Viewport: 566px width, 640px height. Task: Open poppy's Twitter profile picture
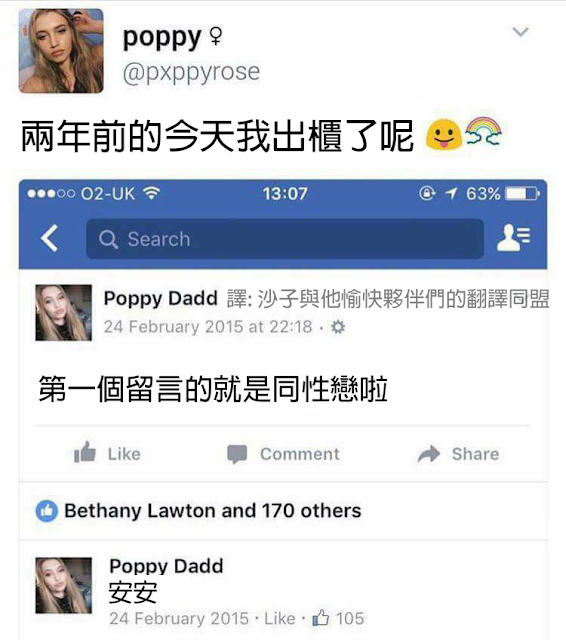pyautogui.click(x=61, y=51)
